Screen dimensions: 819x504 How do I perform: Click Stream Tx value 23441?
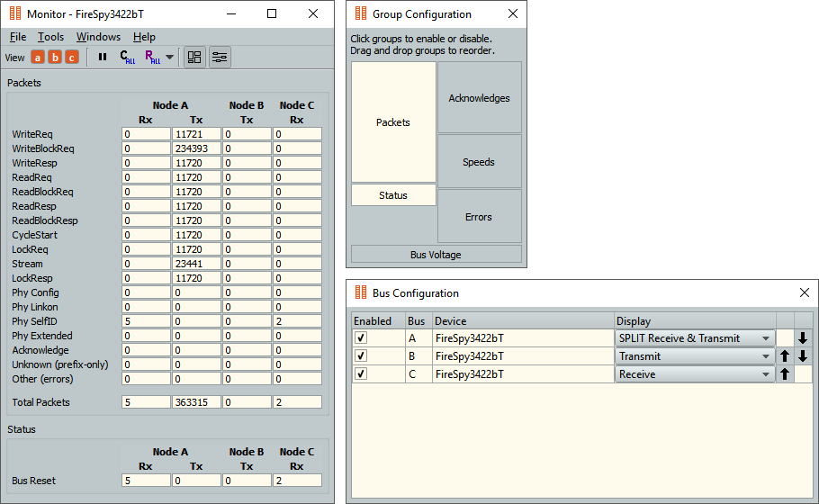pos(196,264)
